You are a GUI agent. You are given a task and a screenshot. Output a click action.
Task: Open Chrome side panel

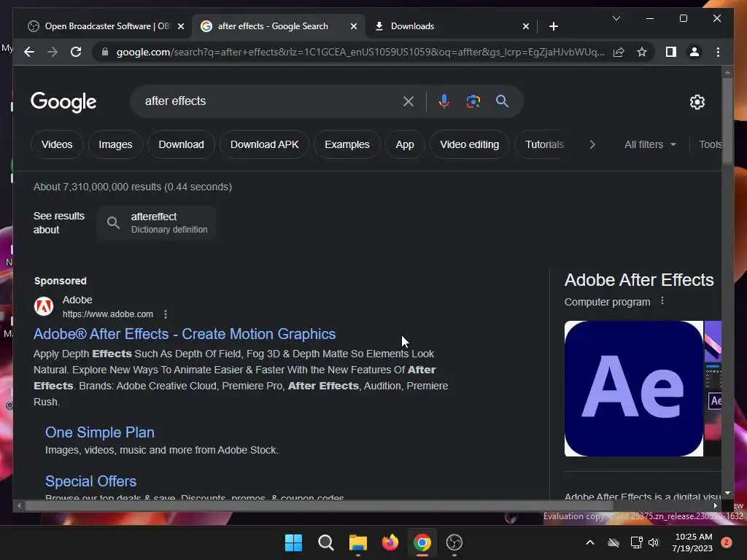[x=671, y=52]
